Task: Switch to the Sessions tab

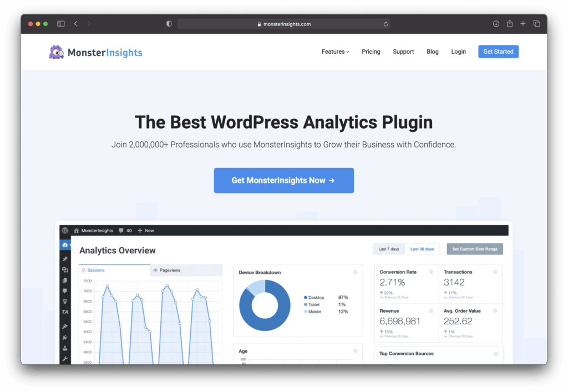Action: pyautogui.click(x=114, y=270)
